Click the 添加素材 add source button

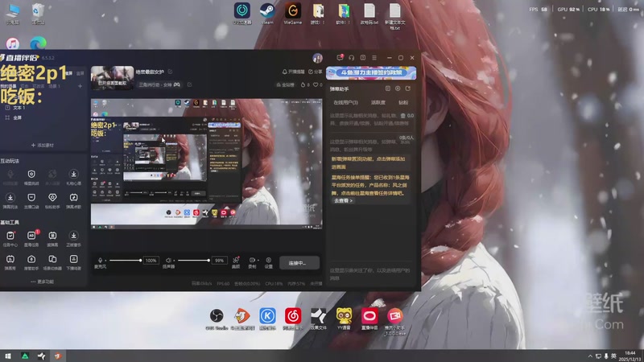point(43,146)
